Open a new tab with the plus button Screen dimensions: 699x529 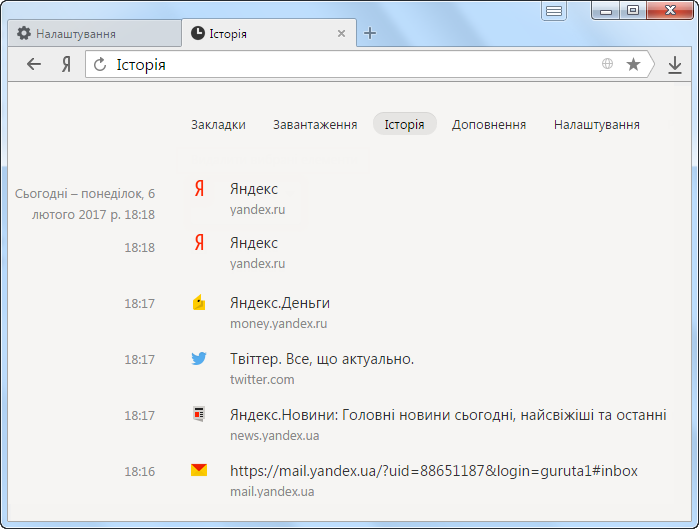pos(370,33)
